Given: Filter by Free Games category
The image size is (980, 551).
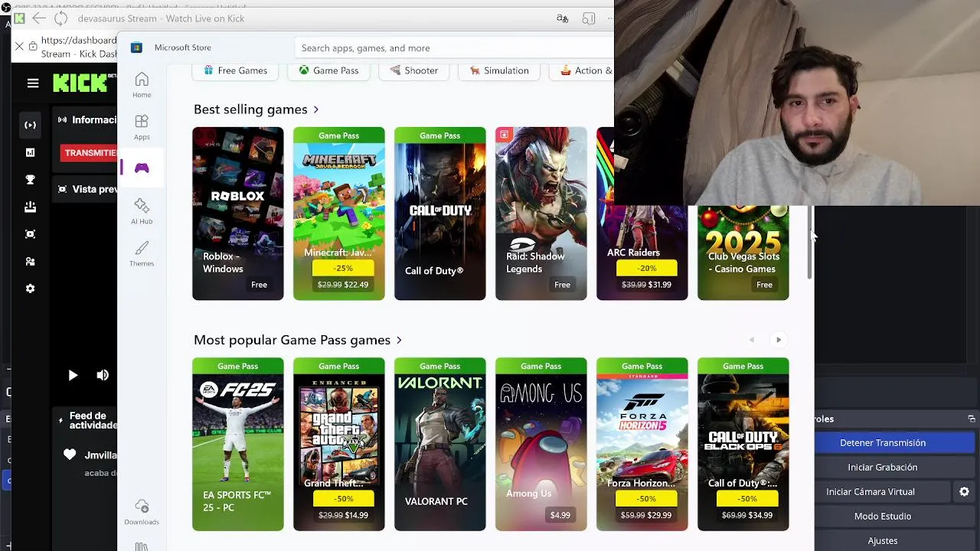Looking at the screenshot, I should click(235, 70).
